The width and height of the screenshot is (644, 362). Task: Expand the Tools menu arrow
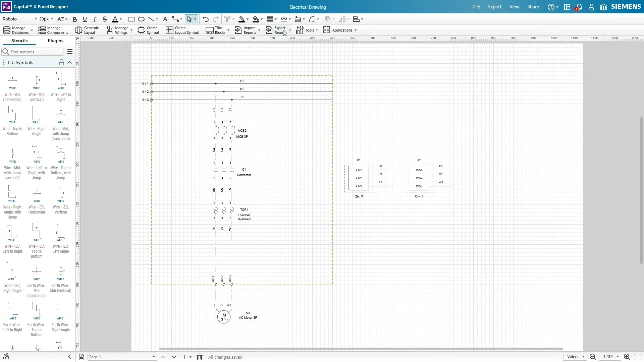[317, 30]
